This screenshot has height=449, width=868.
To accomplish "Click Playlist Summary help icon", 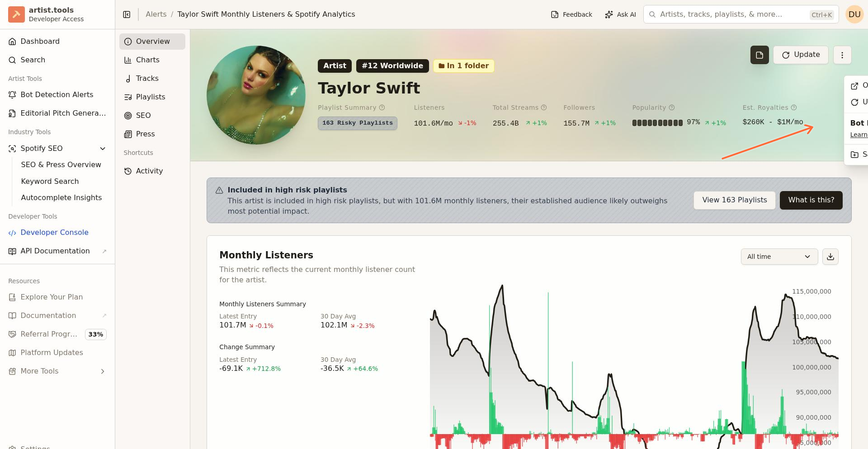I will click(382, 108).
